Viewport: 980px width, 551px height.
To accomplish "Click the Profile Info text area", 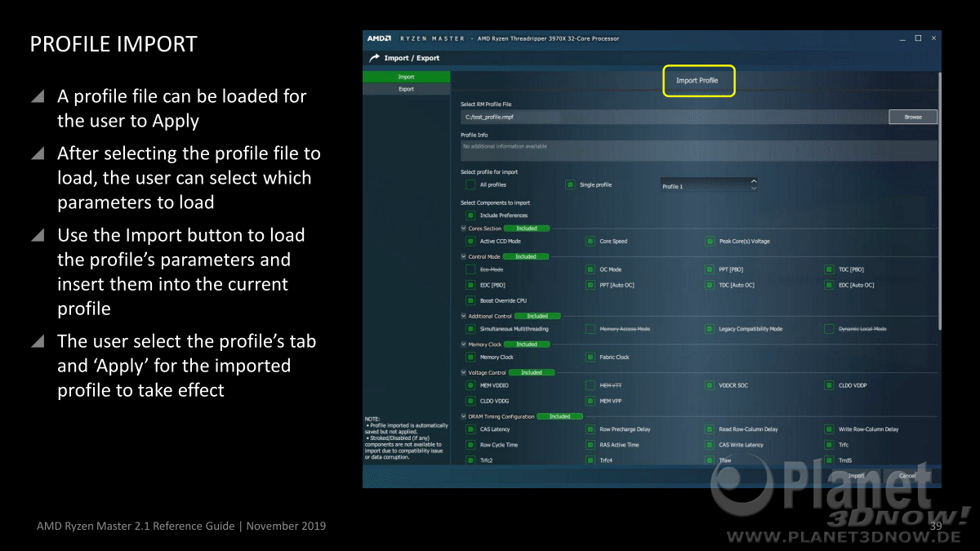I will click(699, 150).
